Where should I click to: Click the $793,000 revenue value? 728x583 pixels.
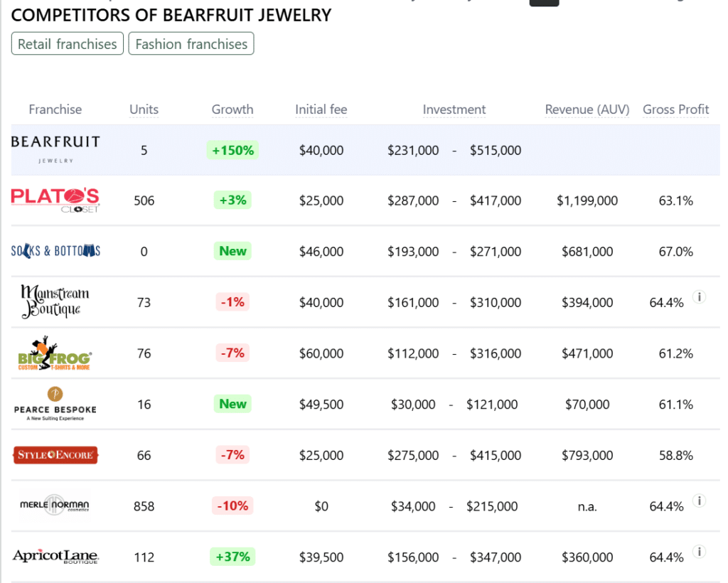click(587, 455)
